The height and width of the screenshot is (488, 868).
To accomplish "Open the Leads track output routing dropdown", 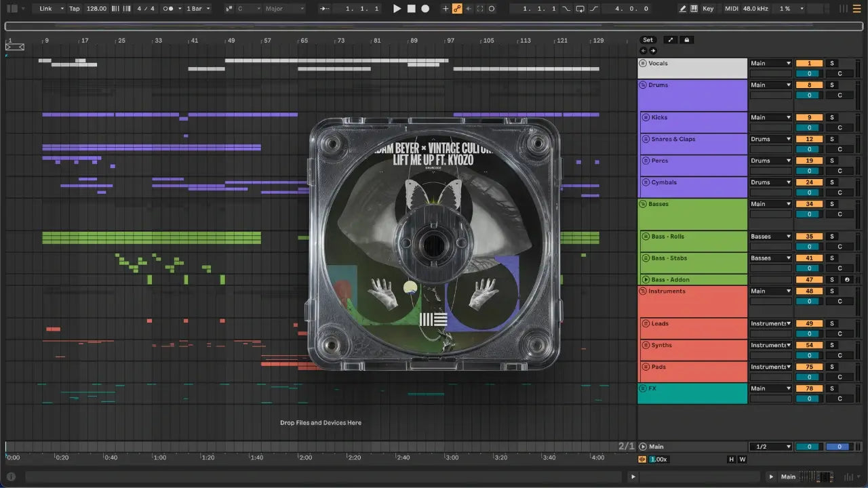I will pos(770,324).
